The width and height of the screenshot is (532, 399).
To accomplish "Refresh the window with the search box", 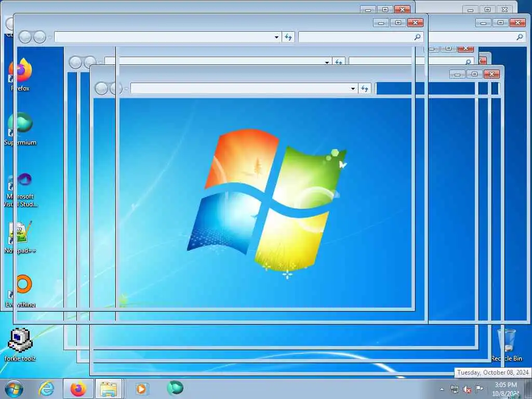I will [288, 37].
